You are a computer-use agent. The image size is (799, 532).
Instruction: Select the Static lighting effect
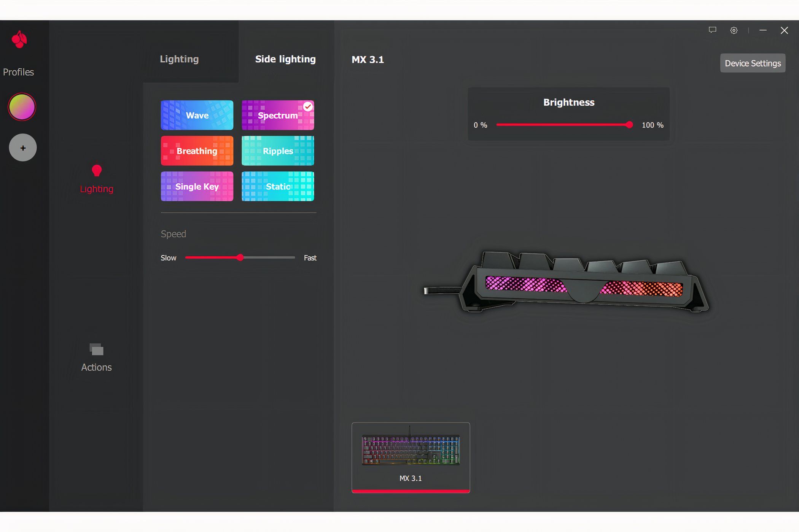tap(278, 186)
